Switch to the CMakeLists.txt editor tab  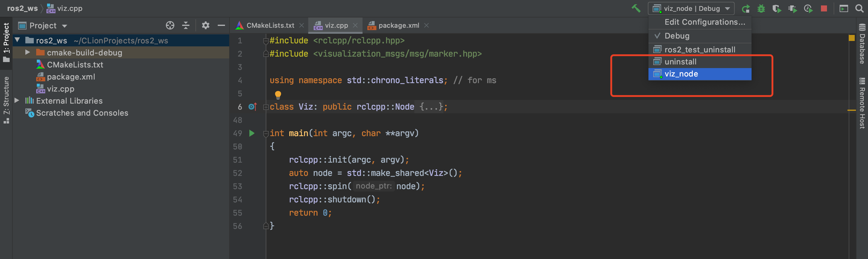pos(270,26)
